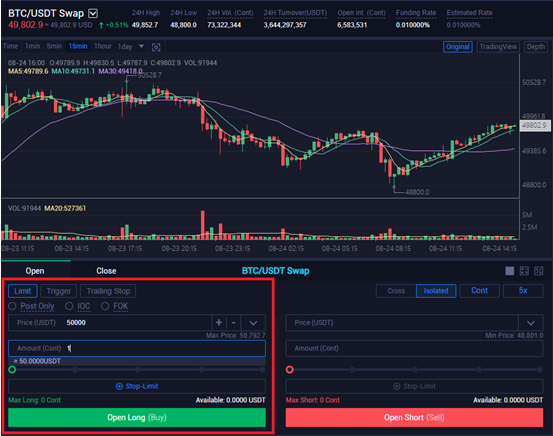Click the Estimated Rate label

pos(469,13)
